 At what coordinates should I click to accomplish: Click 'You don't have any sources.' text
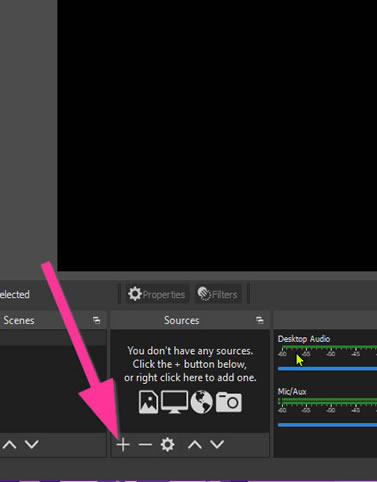[x=190, y=351]
